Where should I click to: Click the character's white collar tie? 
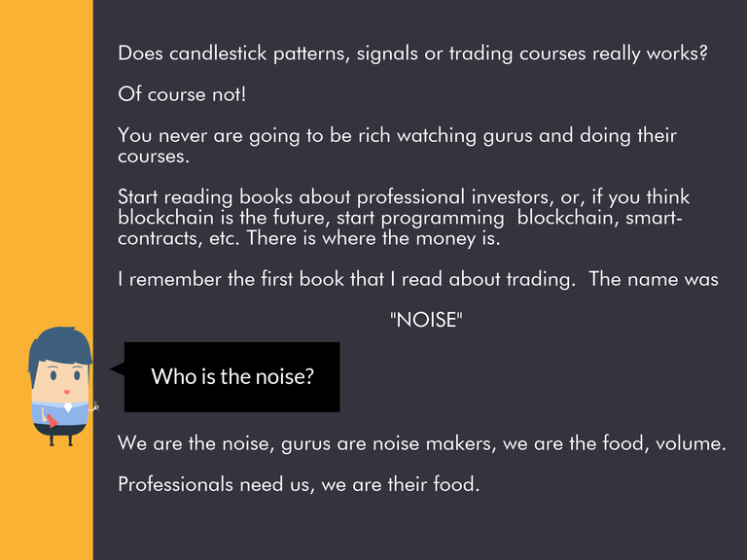click(68, 407)
